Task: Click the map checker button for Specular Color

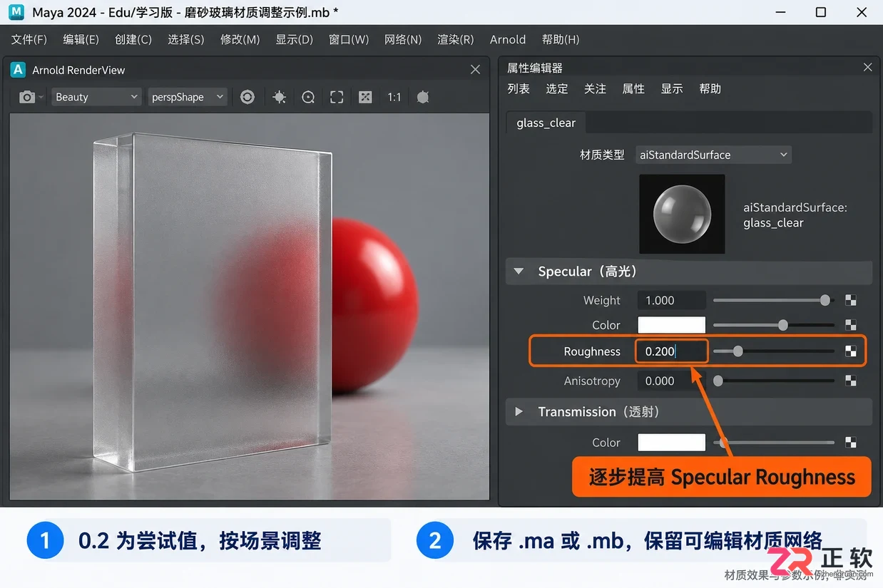Action: [x=851, y=325]
